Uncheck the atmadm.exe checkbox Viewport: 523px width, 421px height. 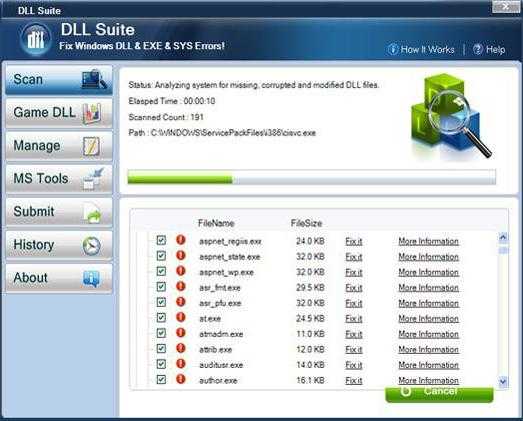(x=161, y=333)
